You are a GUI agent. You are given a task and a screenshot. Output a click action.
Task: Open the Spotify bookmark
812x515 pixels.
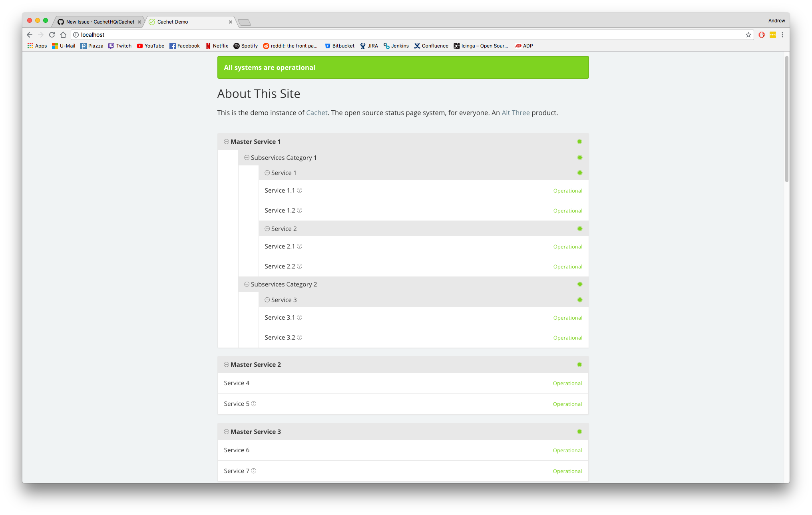(x=245, y=46)
